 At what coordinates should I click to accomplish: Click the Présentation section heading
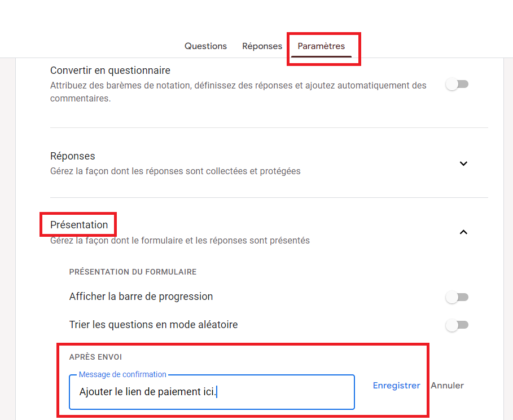[79, 225]
